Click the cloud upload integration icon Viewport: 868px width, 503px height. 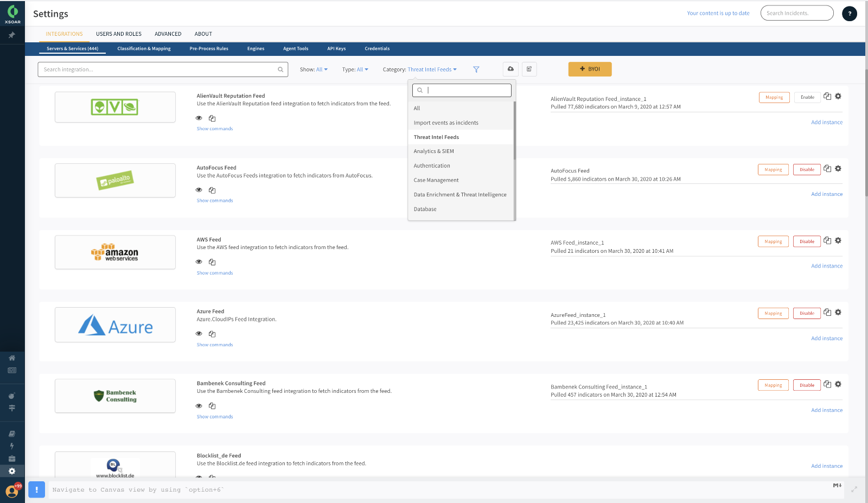pyautogui.click(x=510, y=69)
